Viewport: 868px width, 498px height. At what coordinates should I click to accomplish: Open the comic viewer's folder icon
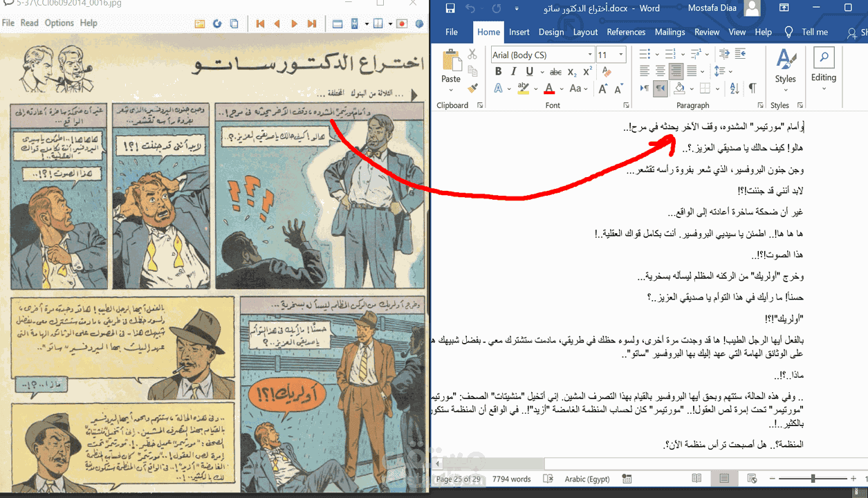tap(200, 24)
